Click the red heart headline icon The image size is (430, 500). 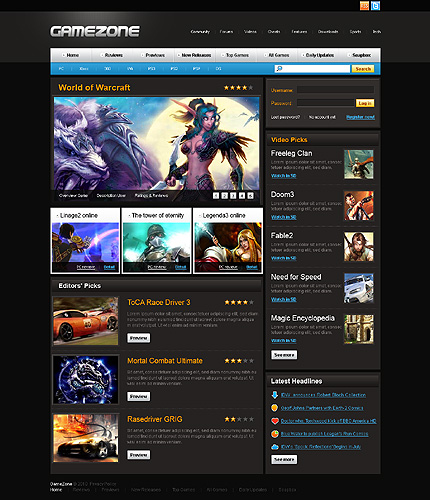tap(275, 421)
